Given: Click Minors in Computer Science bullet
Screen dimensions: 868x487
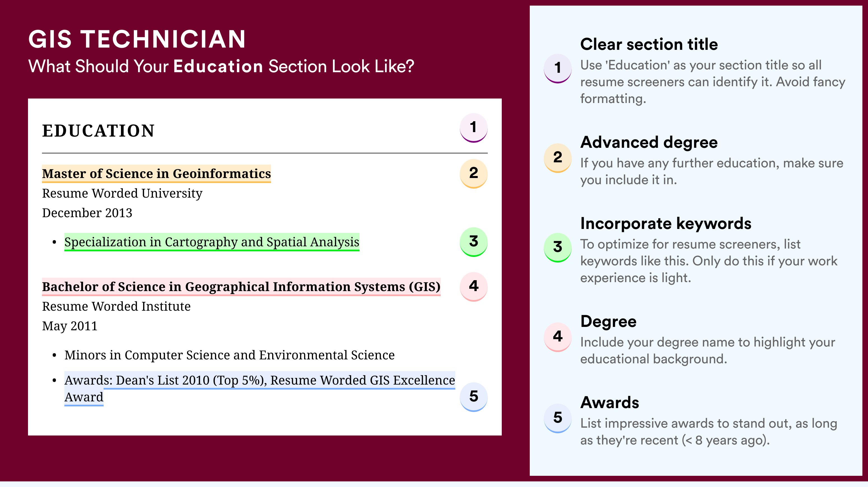Looking at the screenshot, I should 229,355.
